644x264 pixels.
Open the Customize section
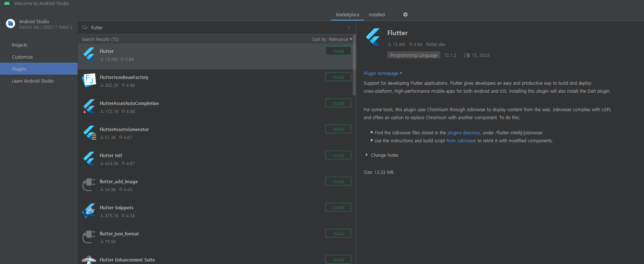[x=39, y=57]
